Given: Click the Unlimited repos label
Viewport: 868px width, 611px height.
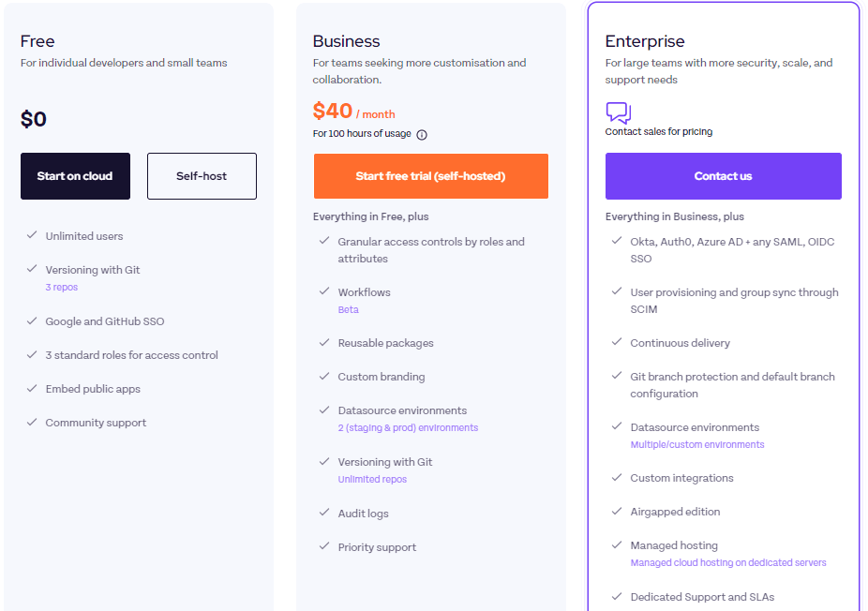Looking at the screenshot, I should point(372,479).
